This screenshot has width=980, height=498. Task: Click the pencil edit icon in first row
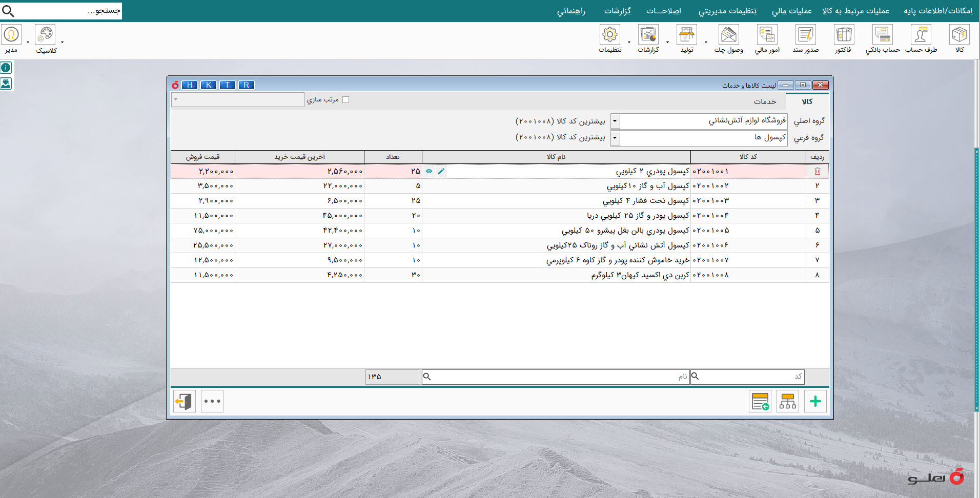[441, 171]
